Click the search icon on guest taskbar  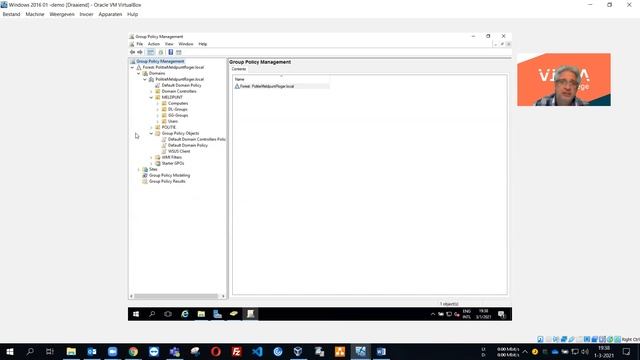pyautogui.click(x=152, y=314)
